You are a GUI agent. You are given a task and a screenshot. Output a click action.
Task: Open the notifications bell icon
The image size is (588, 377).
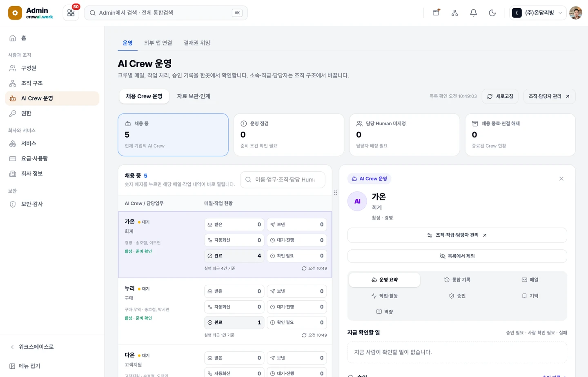coord(473,13)
